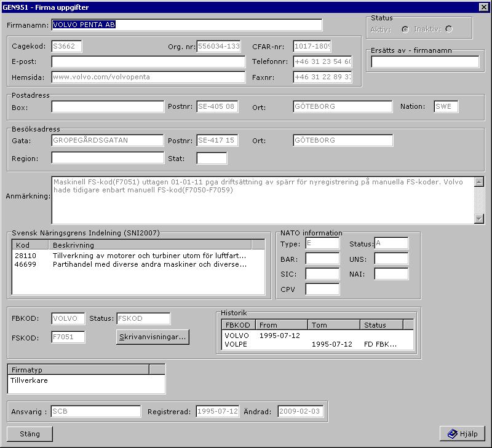
Task: Click the Ändrad date field
Action: (x=301, y=411)
